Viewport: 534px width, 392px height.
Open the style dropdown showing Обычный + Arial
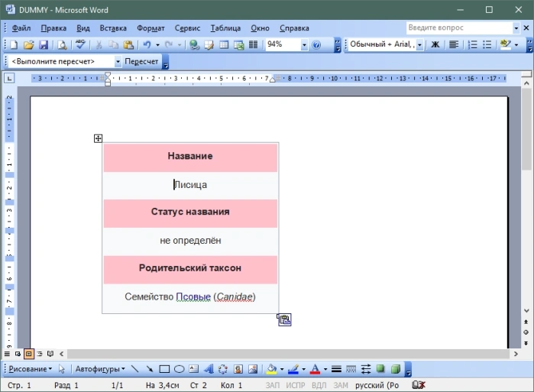(419, 44)
